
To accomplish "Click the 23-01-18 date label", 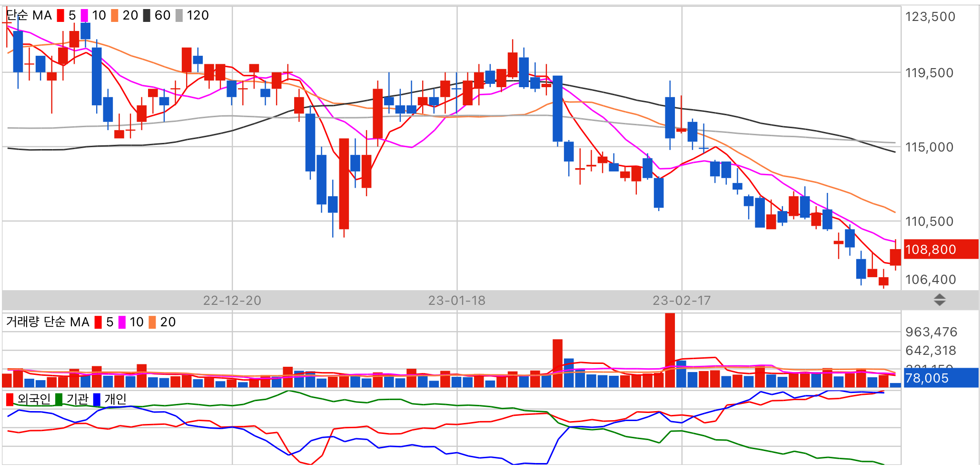I will click(457, 301).
